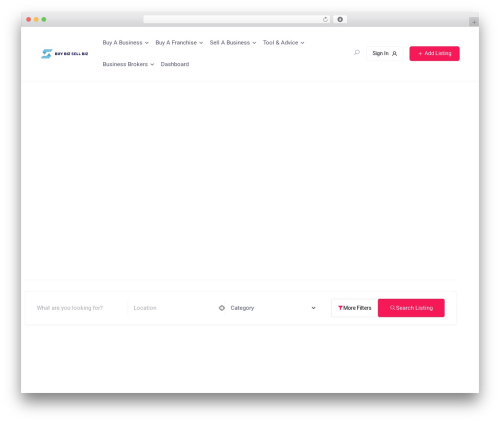Expand the Buy A Business menu
The height and width of the screenshot is (423, 500).
click(126, 43)
